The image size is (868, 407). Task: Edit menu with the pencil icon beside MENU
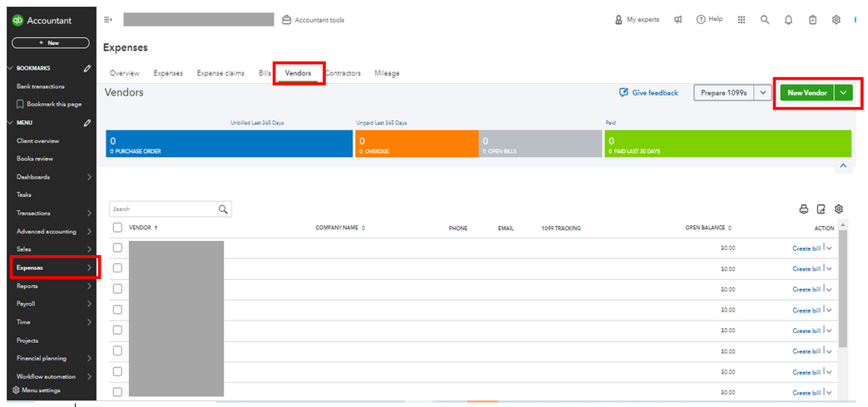point(87,123)
